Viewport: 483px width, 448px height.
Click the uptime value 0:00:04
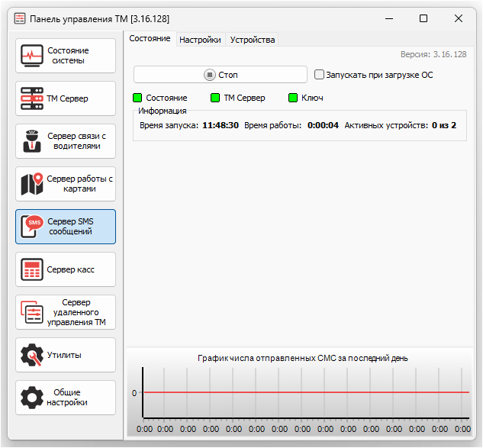(323, 125)
